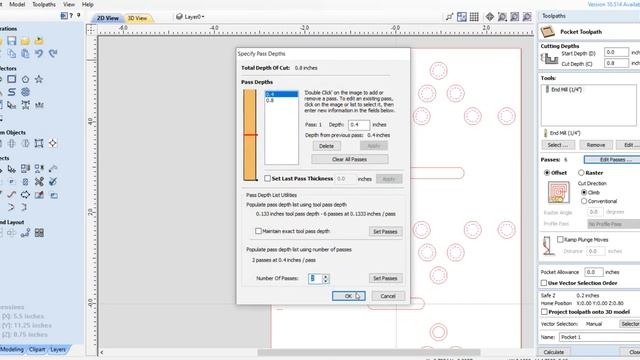Select the 0.8 pass in list
The height and width of the screenshot is (360, 640).
[281, 100]
